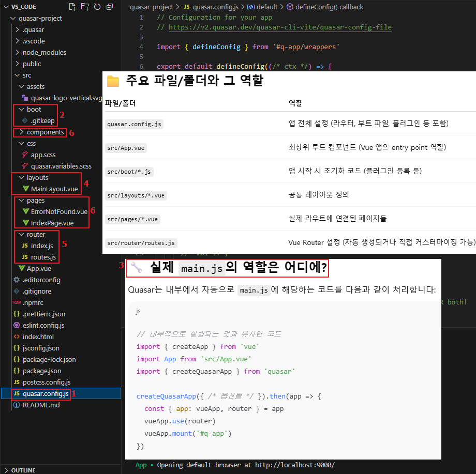Open package-lock.json file
Screen dimensions: 476x474
coord(49,359)
